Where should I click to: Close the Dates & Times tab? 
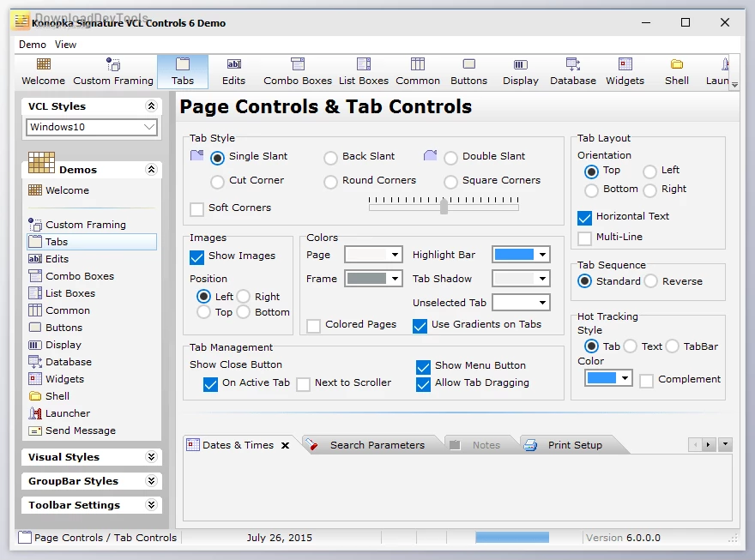(285, 445)
